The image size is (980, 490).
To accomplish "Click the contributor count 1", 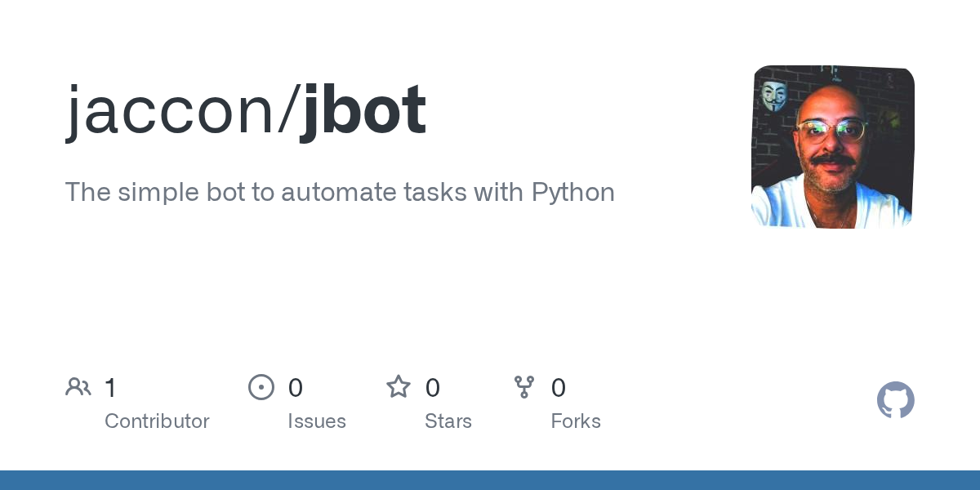I will [x=111, y=388].
